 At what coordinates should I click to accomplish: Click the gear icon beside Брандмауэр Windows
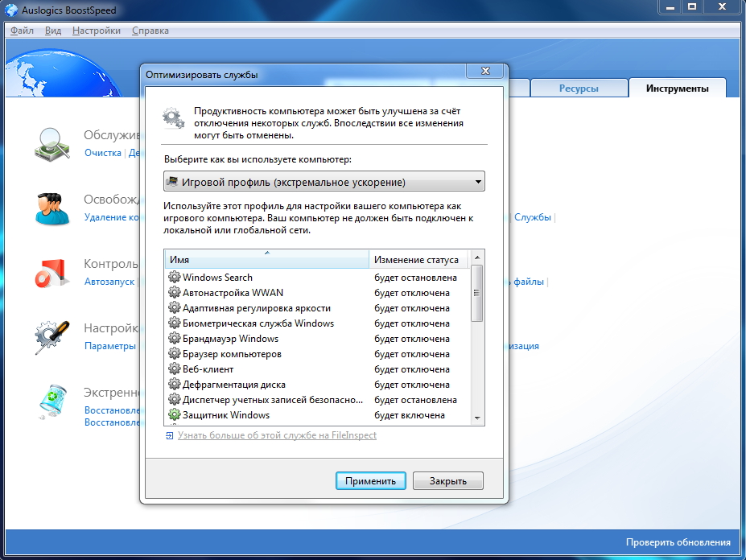[175, 338]
